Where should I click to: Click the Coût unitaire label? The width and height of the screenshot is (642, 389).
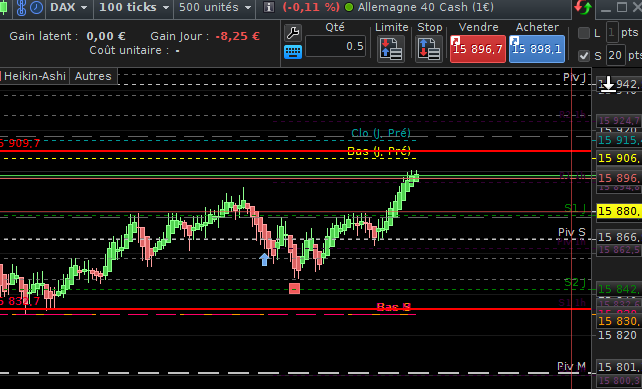click(x=129, y=50)
